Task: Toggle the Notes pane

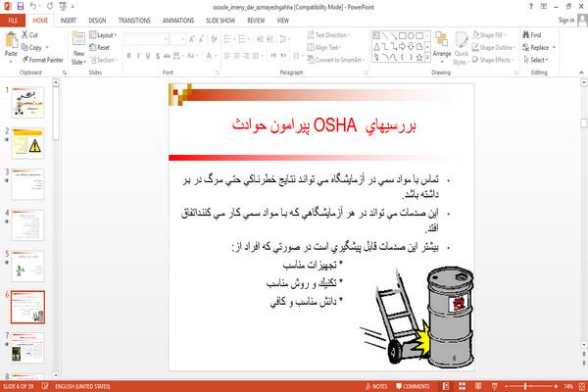Action: [376, 386]
